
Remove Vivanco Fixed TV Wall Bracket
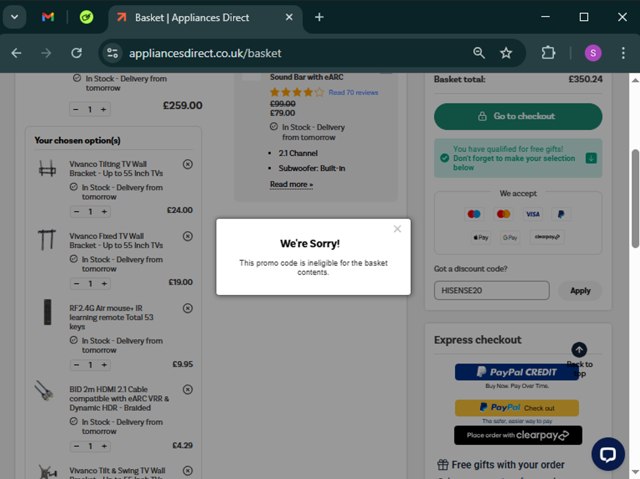(x=188, y=236)
